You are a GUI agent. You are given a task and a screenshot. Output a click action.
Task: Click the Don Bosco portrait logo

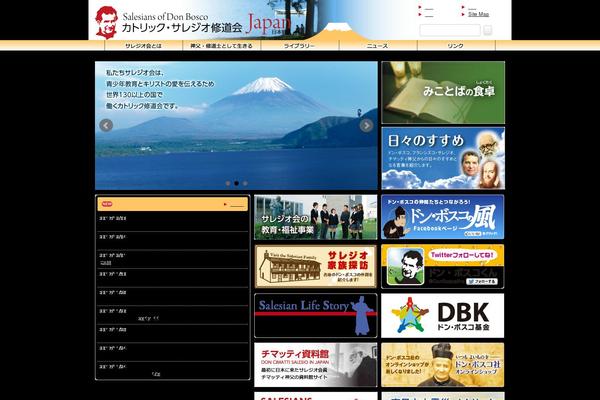[106, 23]
